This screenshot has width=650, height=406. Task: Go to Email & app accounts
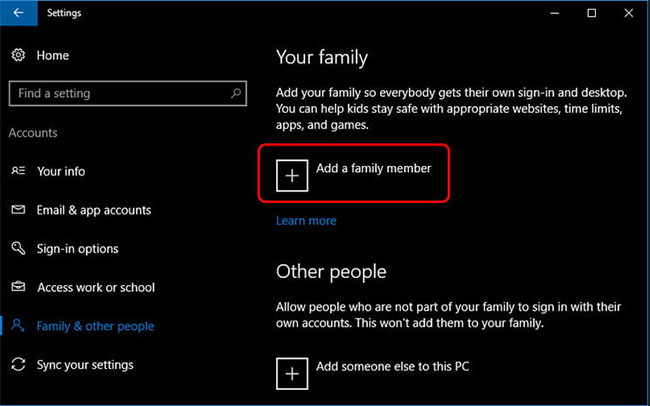[x=94, y=210]
